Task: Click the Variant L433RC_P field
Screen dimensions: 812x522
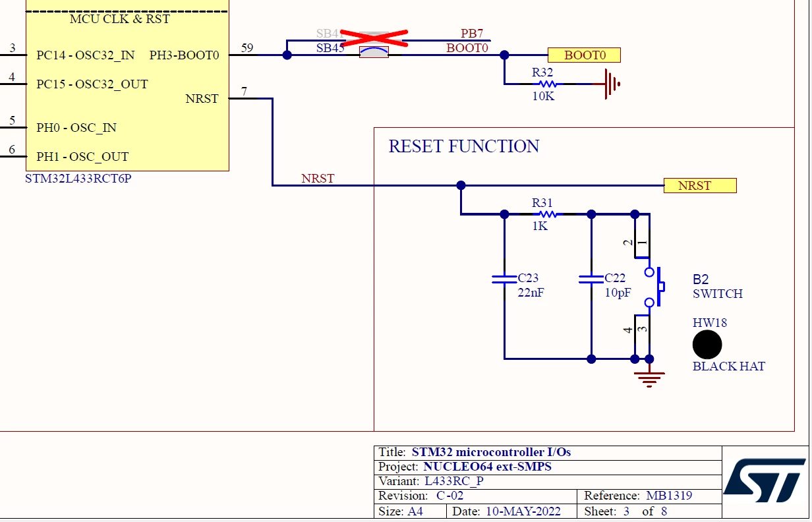Action: pyautogui.click(x=548, y=481)
